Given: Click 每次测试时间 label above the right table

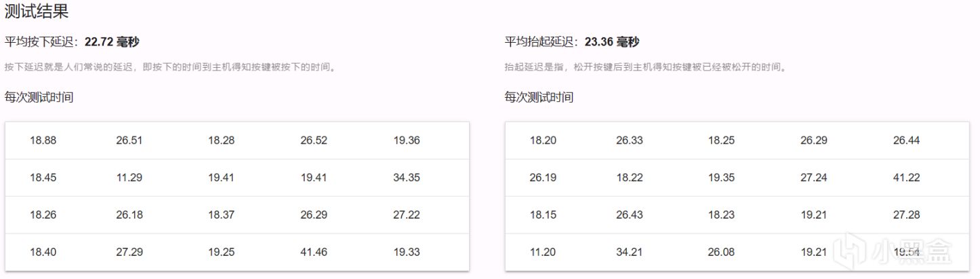Looking at the screenshot, I should click(x=539, y=97).
